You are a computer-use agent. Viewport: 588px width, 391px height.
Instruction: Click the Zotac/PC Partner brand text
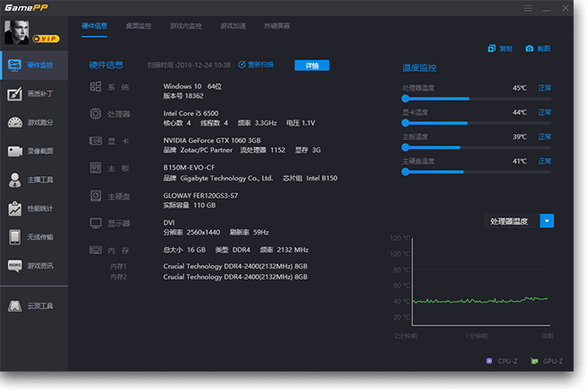pos(206,150)
